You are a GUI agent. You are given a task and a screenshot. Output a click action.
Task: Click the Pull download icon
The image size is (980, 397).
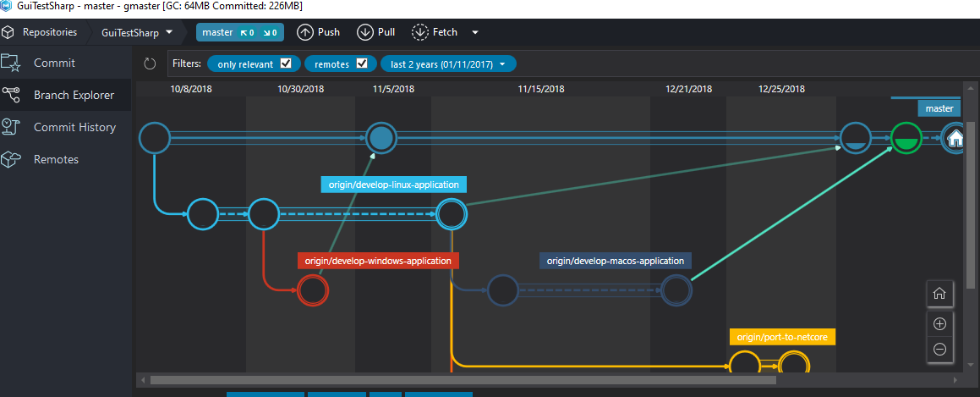click(365, 32)
